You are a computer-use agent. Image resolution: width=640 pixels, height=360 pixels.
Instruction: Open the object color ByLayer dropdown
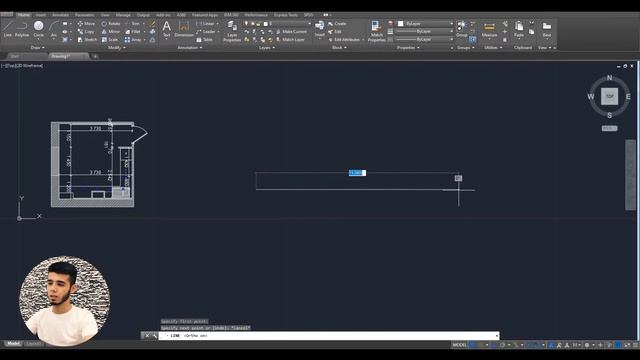click(425, 24)
